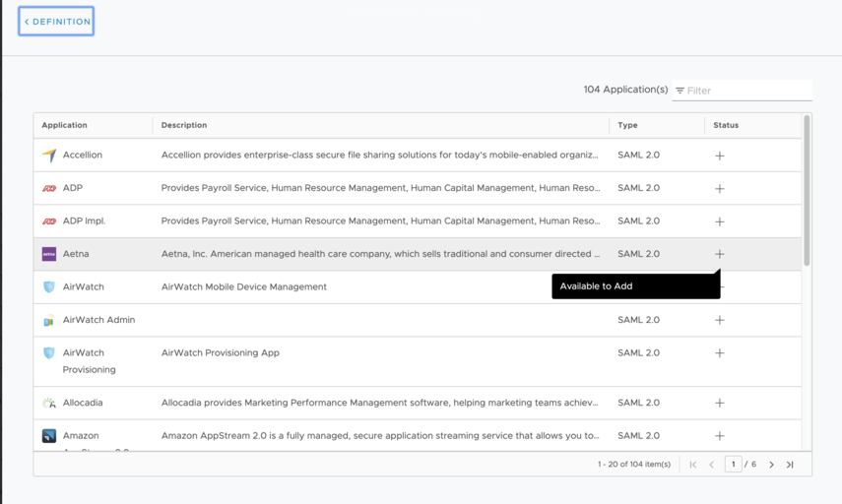Go to next page of applications

pyautogui.click(x=771, y=465)
